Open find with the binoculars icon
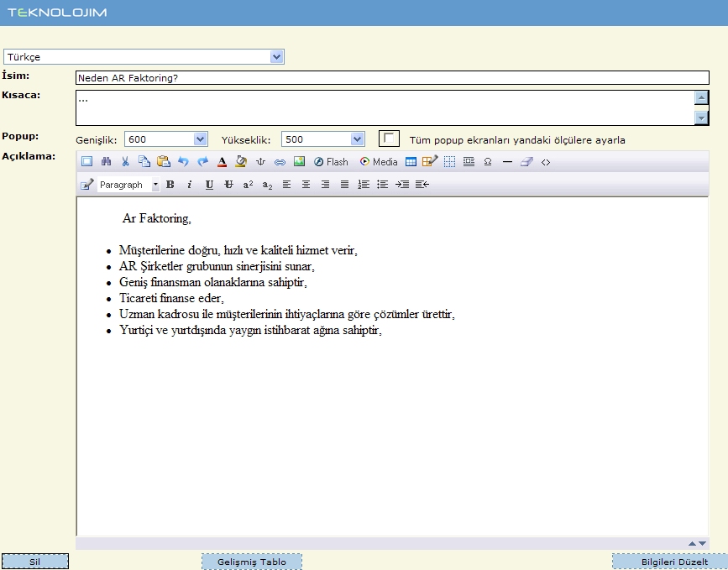The image size is (728, 570). 106,161
